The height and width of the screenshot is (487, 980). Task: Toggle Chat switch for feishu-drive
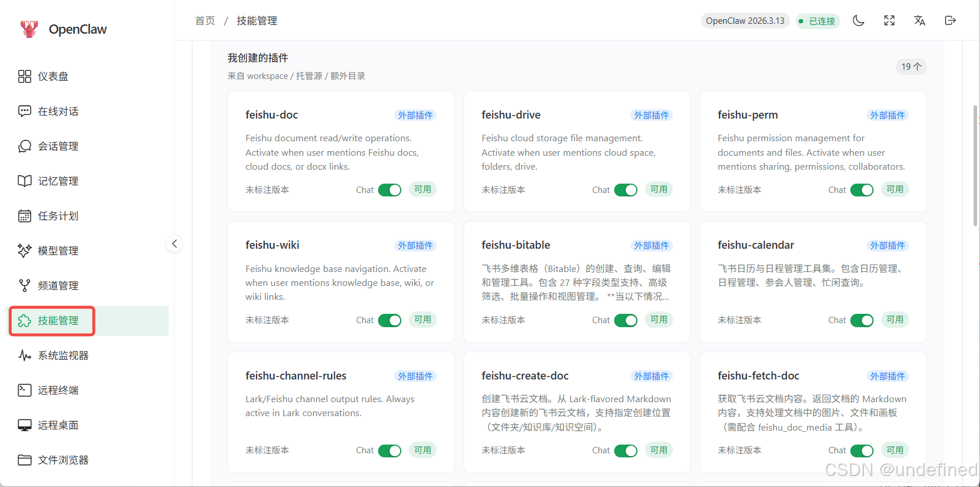[626, 190]
